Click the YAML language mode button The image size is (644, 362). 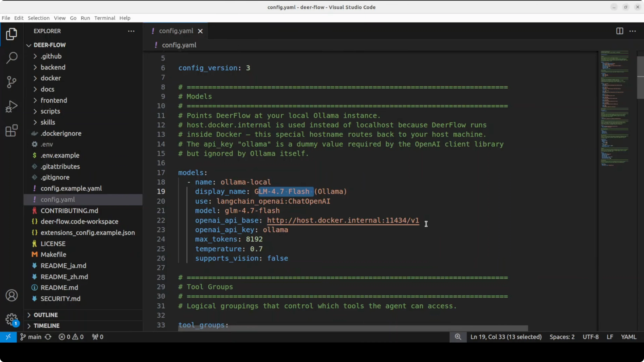(628, 337)
